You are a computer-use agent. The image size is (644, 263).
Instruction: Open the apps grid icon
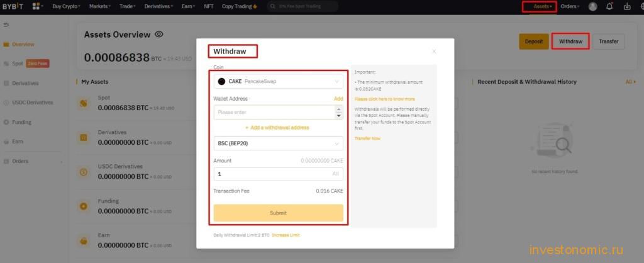[36, 6]
